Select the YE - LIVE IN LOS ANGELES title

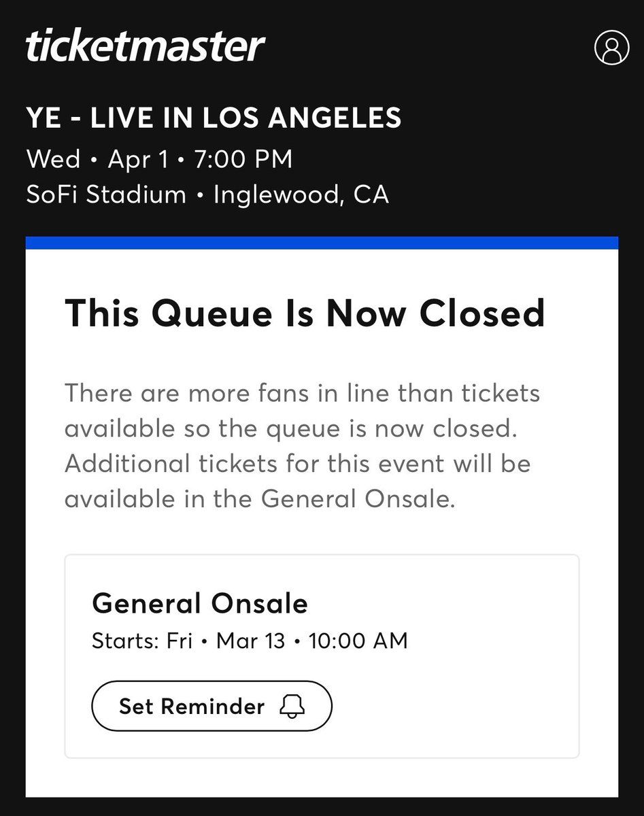pos(214,118)
